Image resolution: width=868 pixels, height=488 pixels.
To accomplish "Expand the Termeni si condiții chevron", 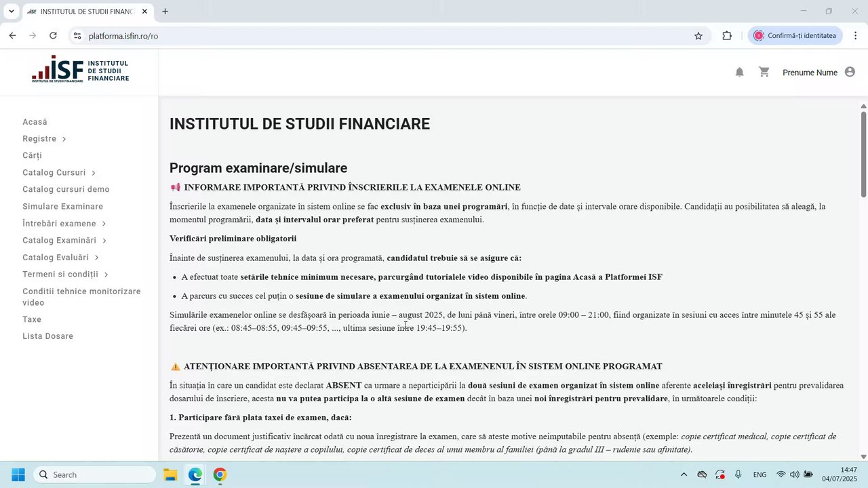I will [106, 274].
